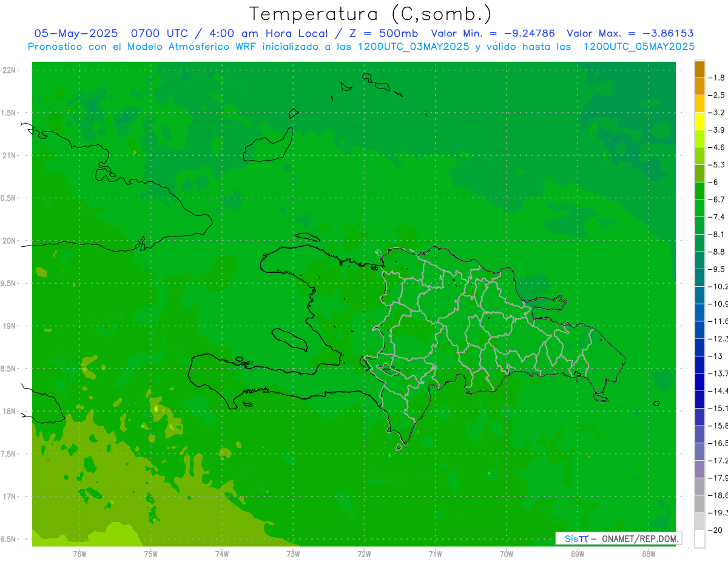Click the '75W' longitude label
Image resolution: width=728 pixels, height=562 pixels.
tap(150, 554)
